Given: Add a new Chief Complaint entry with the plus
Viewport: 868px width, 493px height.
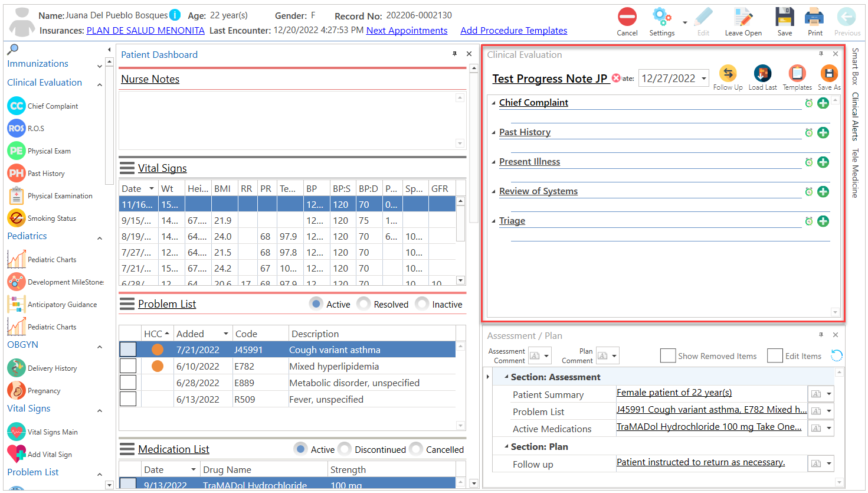Looking at the screenshot, I should pyautogui.click(x=823, y=103).
